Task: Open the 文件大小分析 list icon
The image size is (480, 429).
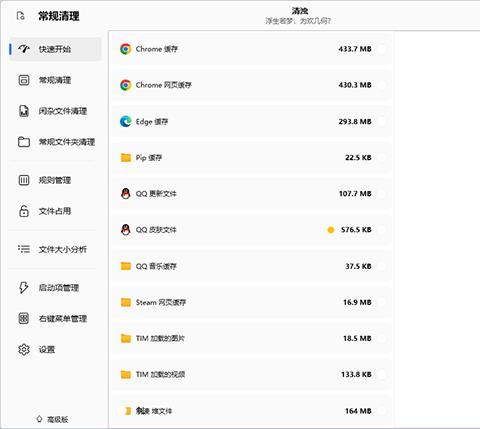Action: (x=24, y=249)
